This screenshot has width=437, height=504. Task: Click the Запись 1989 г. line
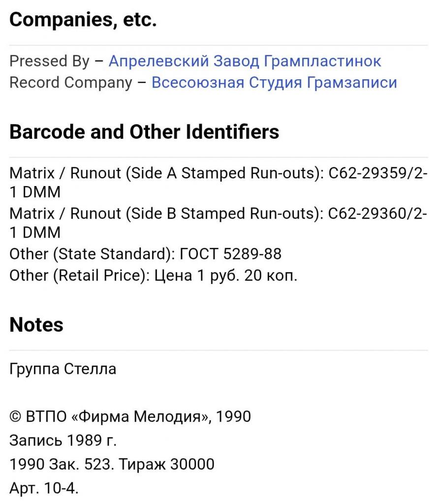[x=63, y=441]
